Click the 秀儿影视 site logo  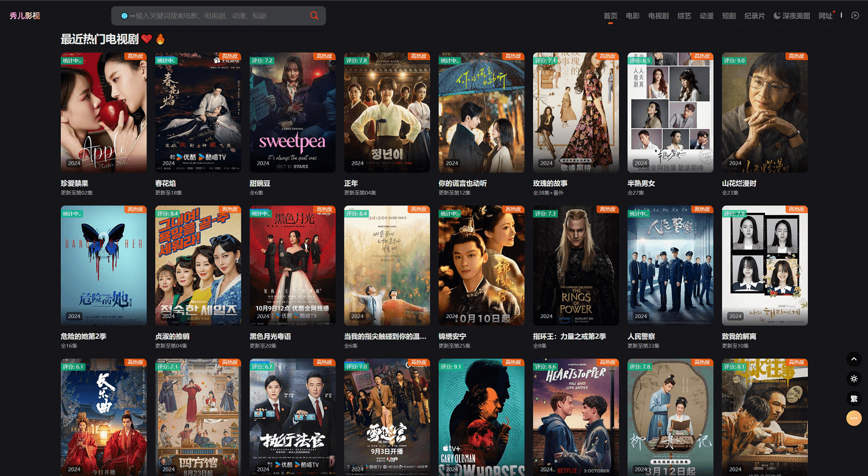pyautogui.click(x=25, y=16)
